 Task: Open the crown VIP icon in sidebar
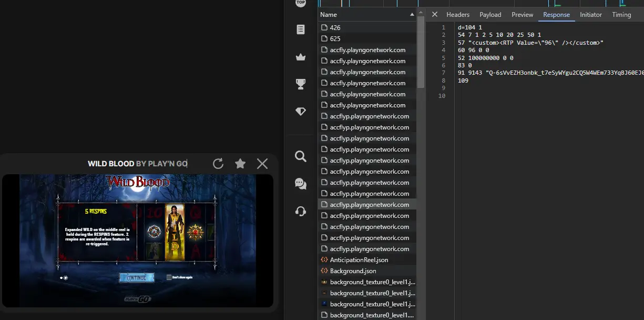pos(301,57)
